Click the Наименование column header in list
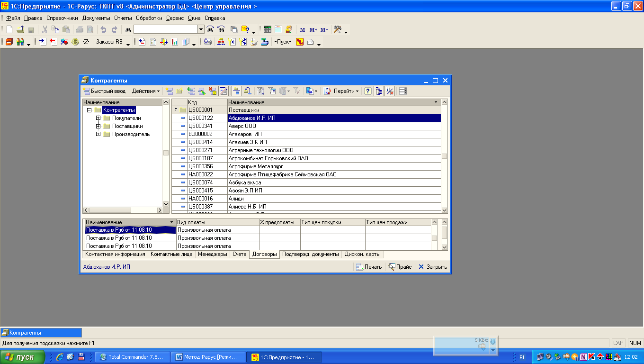 (x=334, y=102)
